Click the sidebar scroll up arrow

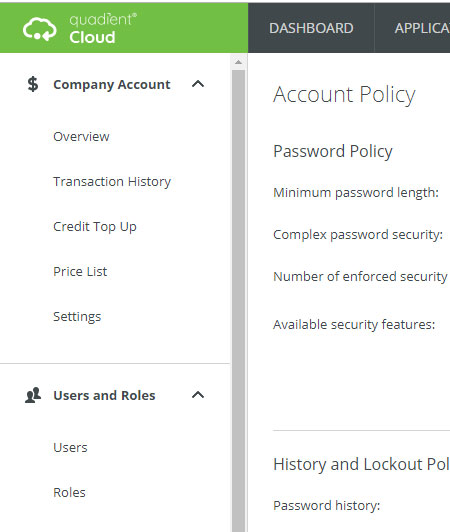tap(238, 62)
